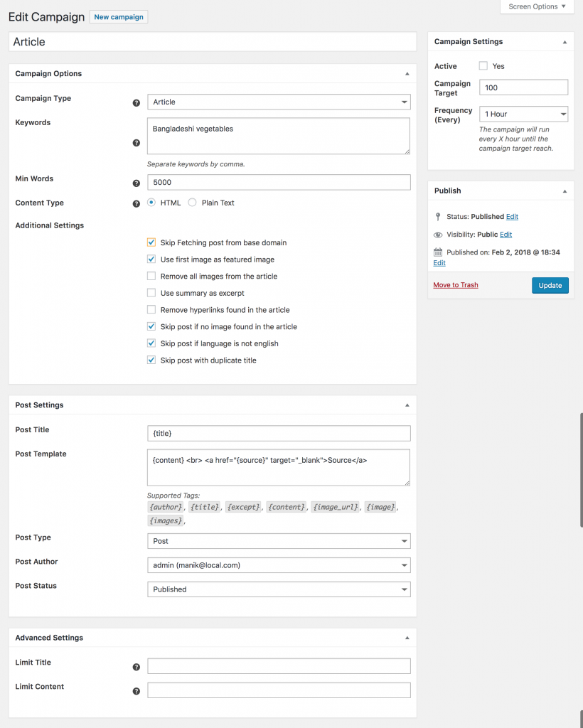The width and height of the screenshot is (583, 728).
Task: Enable Use summary as excerpt
Action: pyautogui.click(x=151, y=292)
